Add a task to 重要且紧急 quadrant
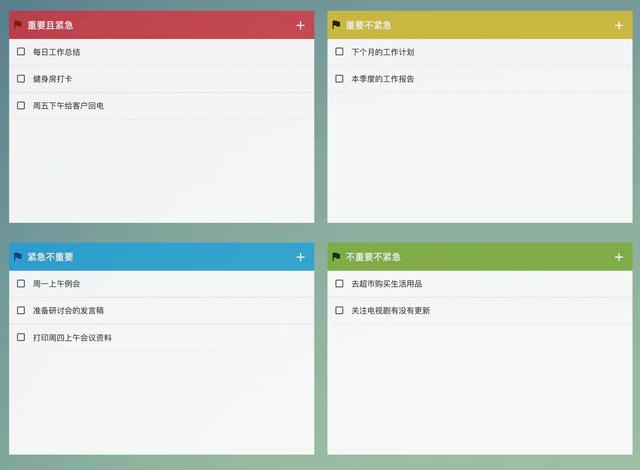 [300, 25]
